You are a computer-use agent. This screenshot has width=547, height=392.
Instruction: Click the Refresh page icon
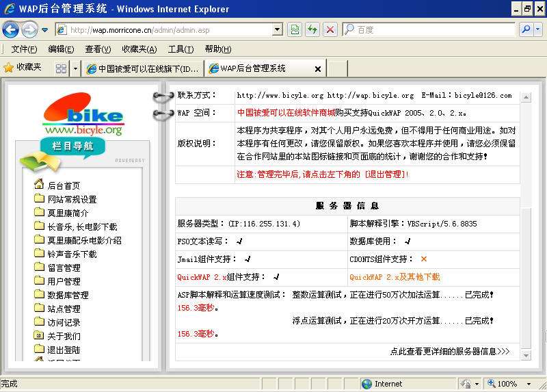click(312, 29)
